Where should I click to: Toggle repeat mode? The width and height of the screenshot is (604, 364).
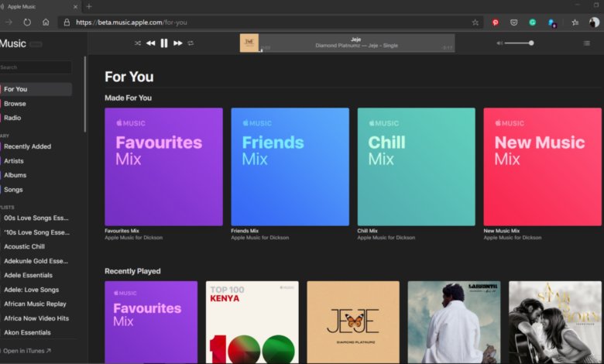(190, 43)
